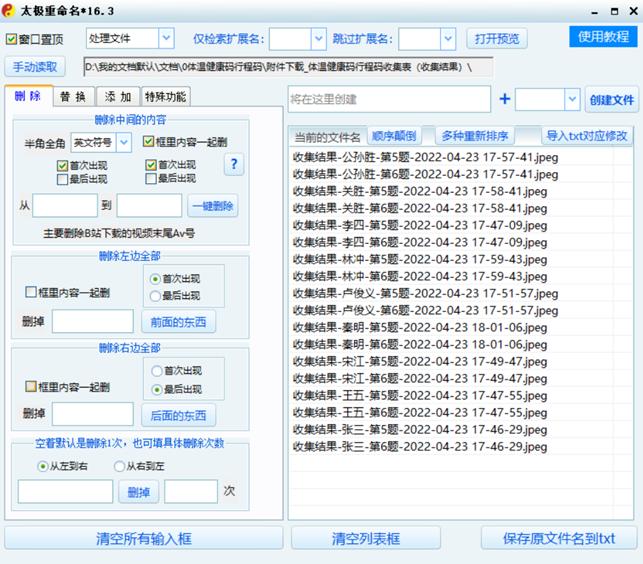
Task: Select the 从右到左 radio button
Action: click(119, 466)
